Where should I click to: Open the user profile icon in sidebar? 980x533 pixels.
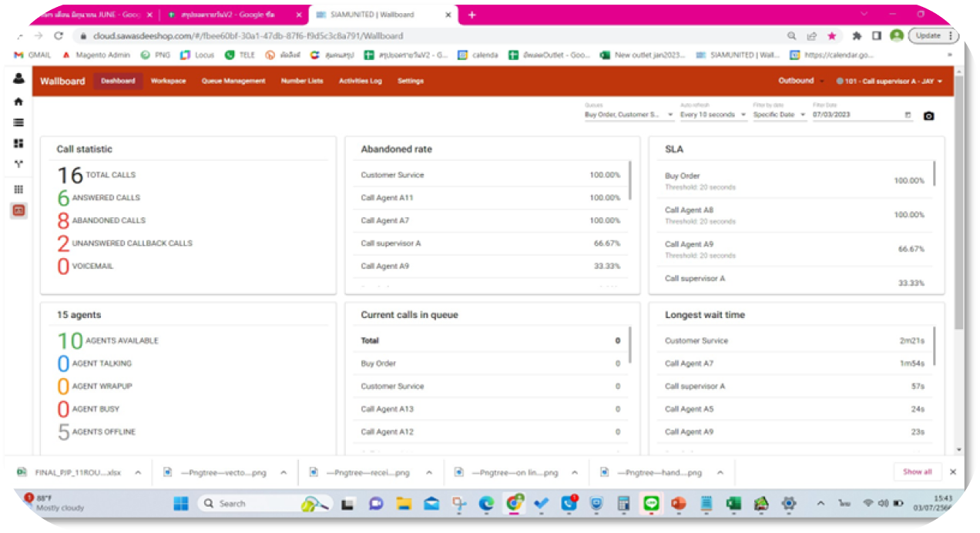point(18,79)
